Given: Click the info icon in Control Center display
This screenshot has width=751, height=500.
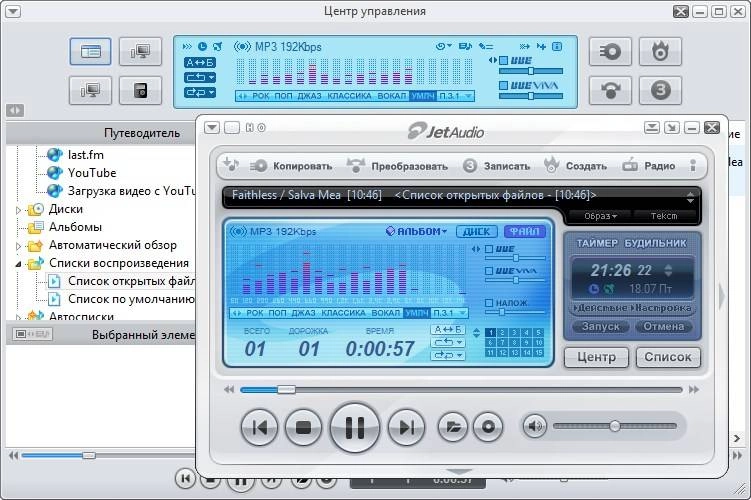Looking at the screenshot, I should [x=557, y=46].
